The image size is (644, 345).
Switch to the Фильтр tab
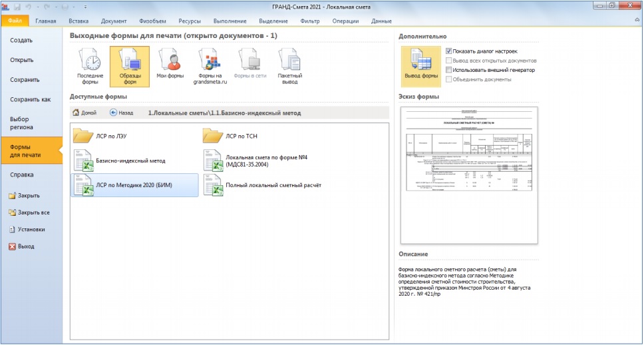[310, 21]
